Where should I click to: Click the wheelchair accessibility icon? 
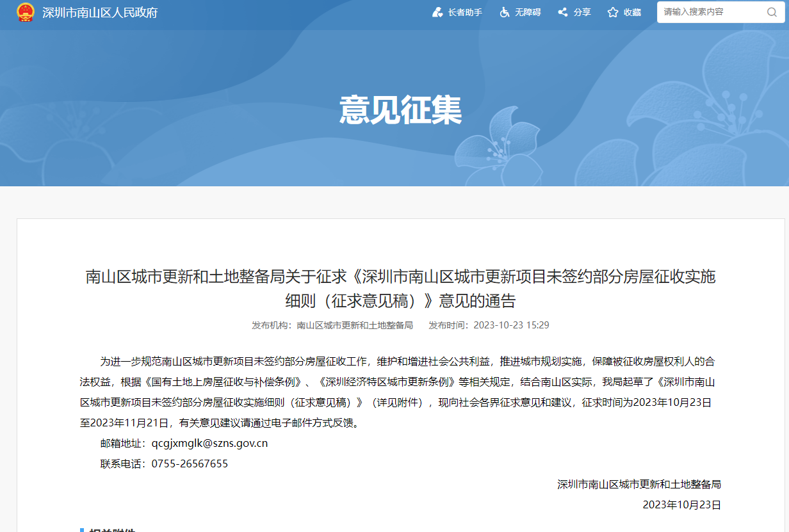505,12
